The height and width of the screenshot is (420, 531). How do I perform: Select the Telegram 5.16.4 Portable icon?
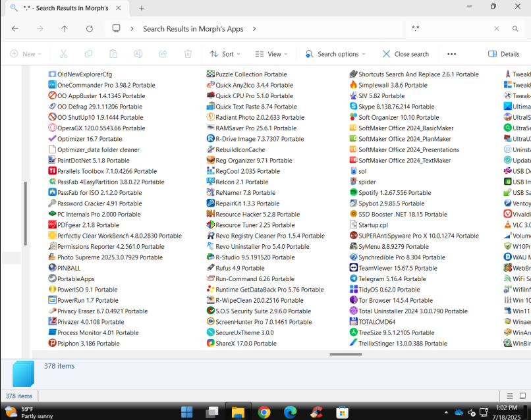click(x=354, y=278)
